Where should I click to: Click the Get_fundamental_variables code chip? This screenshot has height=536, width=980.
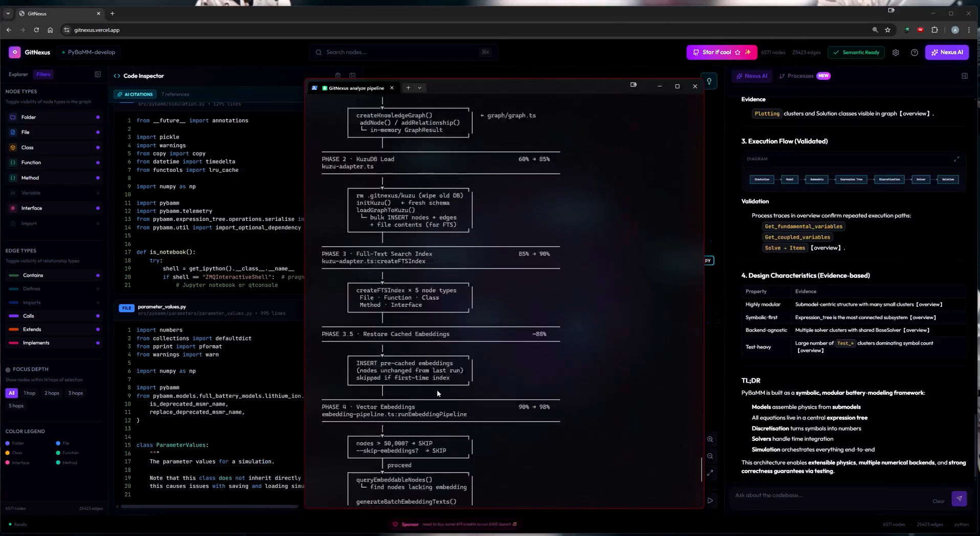(804, 227)
